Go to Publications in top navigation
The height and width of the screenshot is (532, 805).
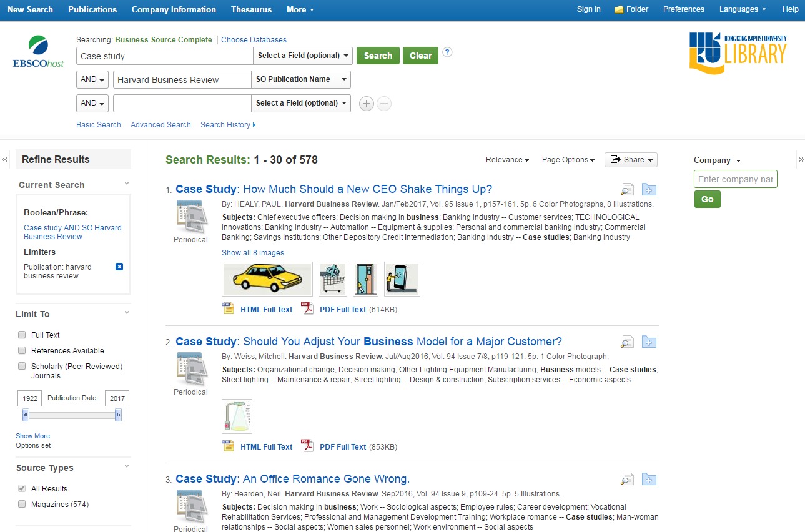(x=92, y=9)
